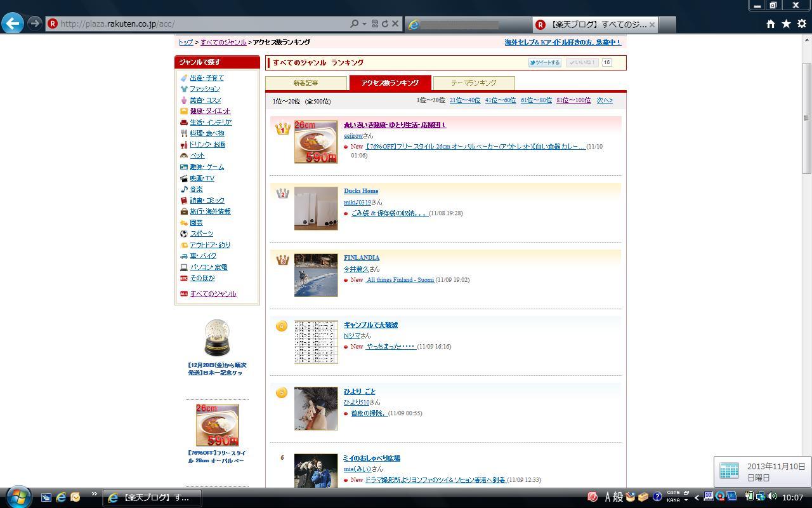
Task: Expand the address bar search dropdown arrow
Action: [364, 23]
